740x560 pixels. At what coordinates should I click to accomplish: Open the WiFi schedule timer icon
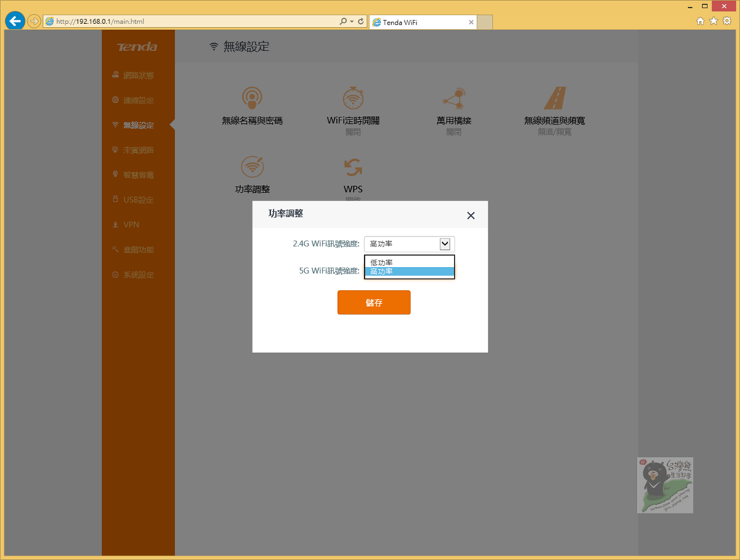(353, 98)
